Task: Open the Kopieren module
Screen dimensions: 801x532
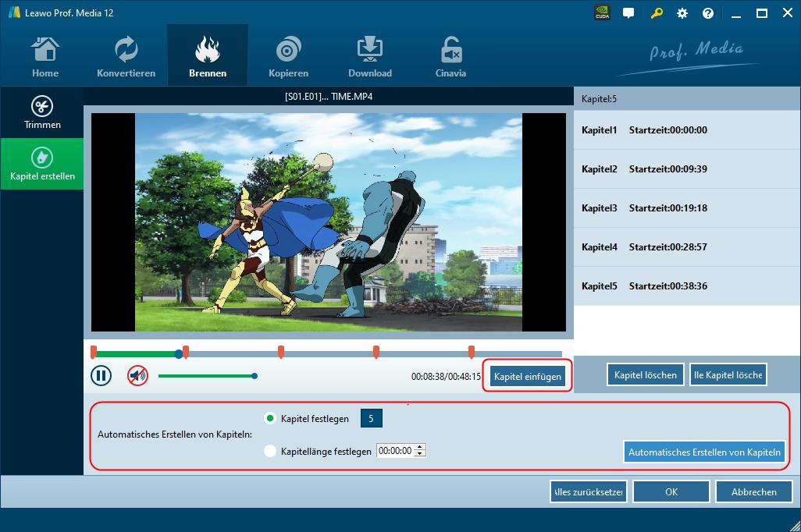Action: click(x=288, y=56)
